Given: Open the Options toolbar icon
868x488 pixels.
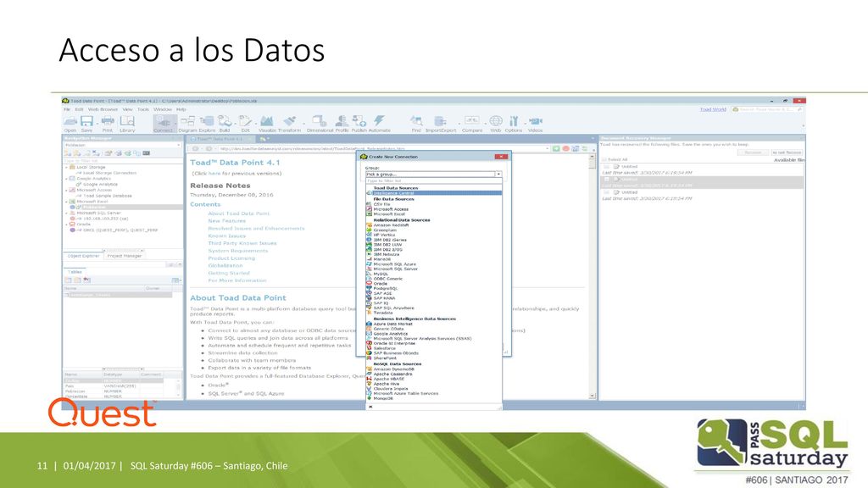Looking at the screenshot, I should [513, 124].
